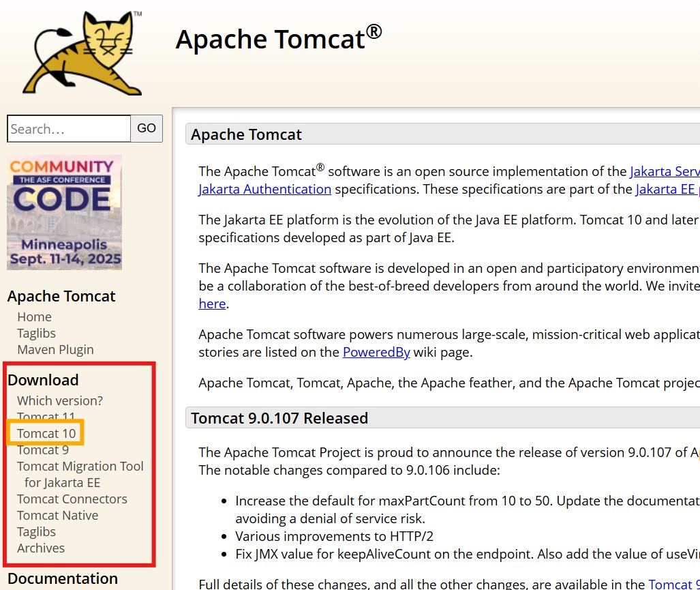Follow the Jakarta EE platform link
The image size is (700, 590).
[x=667, y=190]
